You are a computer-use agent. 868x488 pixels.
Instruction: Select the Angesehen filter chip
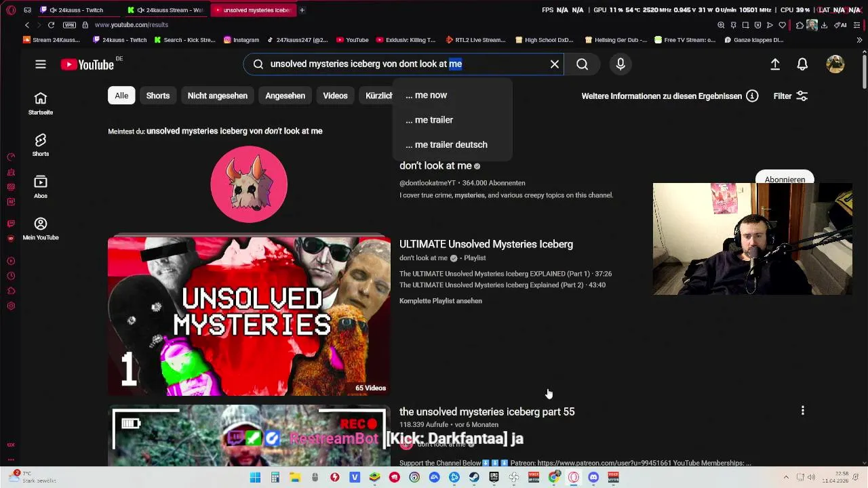[x=285, y=96]
